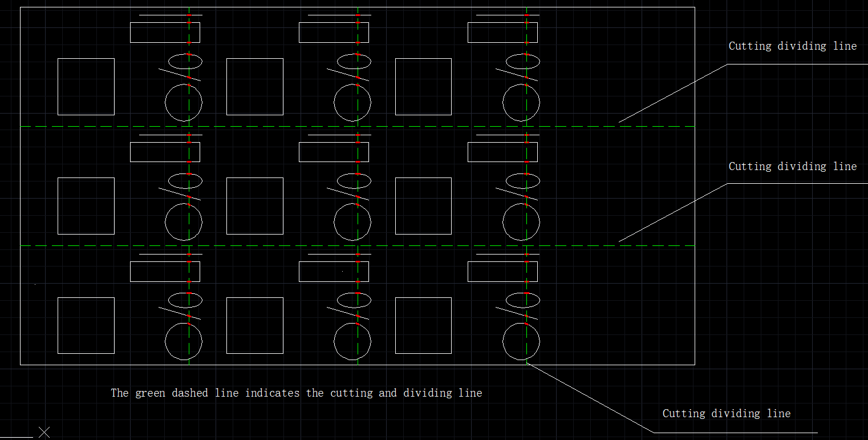Click the middle-right "Cutting dividing line" label

click(x=792, y=167)
